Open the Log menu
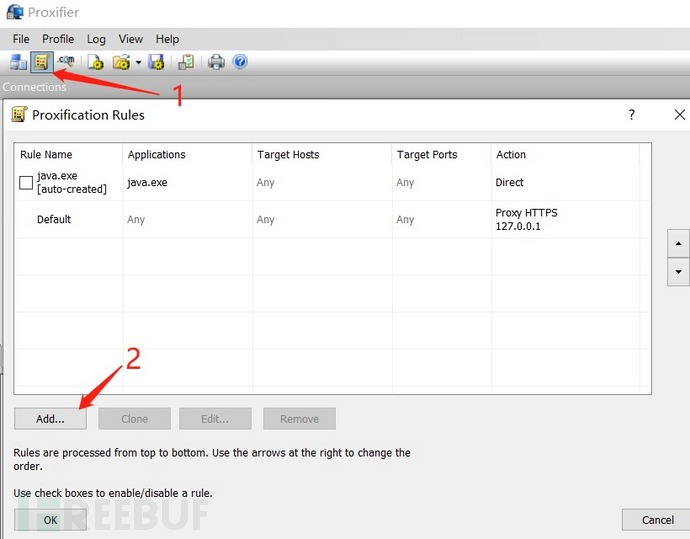The image size is (690, 539). pyautogui.click(x=96, y=39)
